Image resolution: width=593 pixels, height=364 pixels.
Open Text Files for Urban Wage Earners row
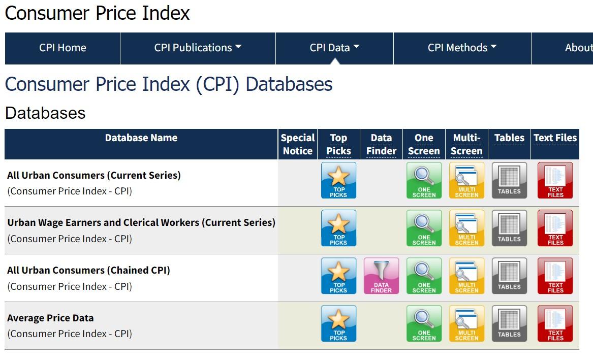pos(555,228)
